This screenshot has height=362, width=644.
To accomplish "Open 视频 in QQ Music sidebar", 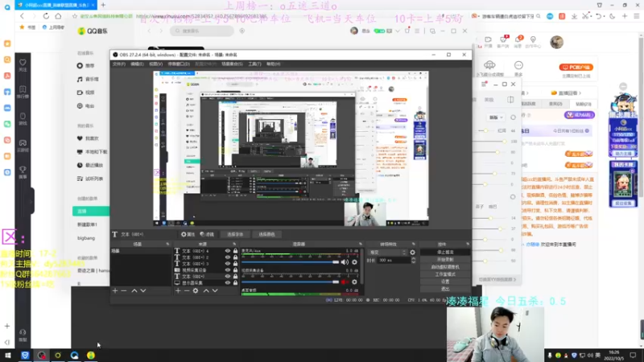I will pyautogui.click(x=86, y=93).
